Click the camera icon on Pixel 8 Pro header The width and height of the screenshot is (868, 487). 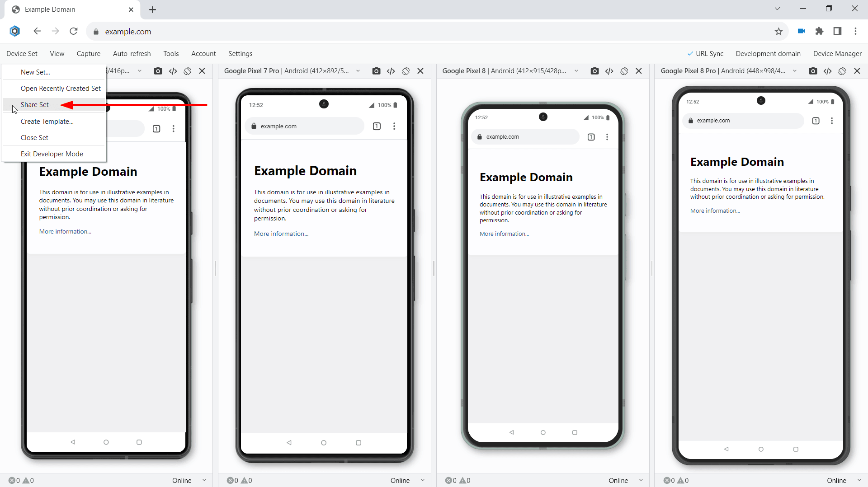[813, 71]
